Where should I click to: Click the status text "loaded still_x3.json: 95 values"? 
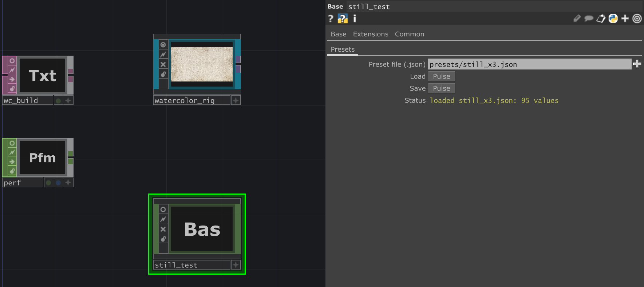pyautogui.click(x=494, y=100)
